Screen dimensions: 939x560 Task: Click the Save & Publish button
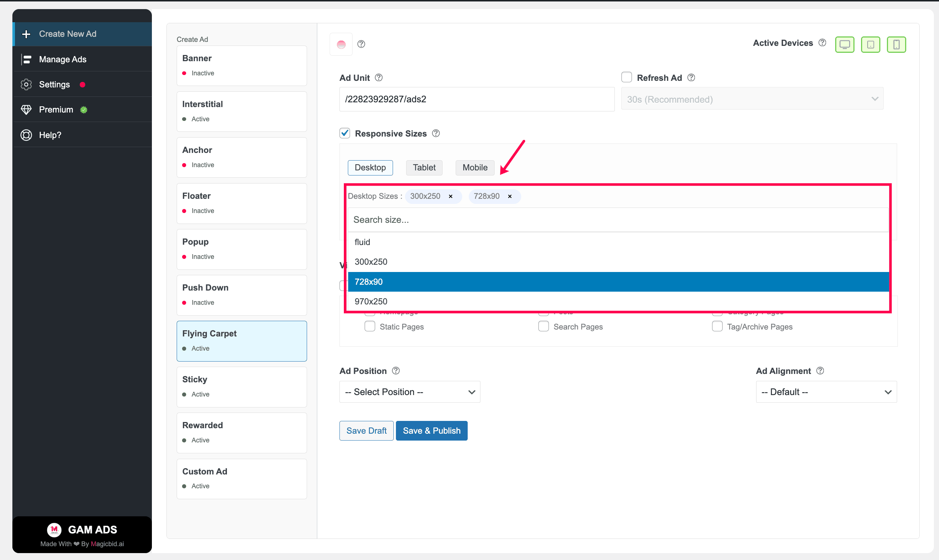point(432,431)
